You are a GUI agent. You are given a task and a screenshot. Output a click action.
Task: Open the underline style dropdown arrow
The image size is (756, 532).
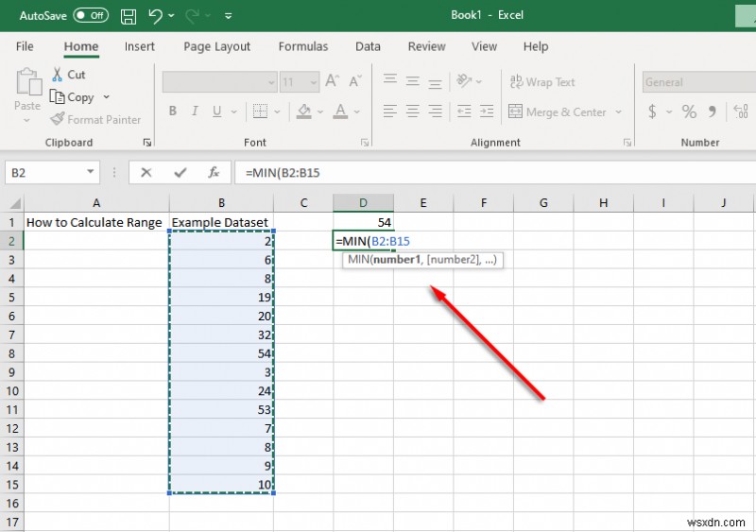tap(233, 112)
